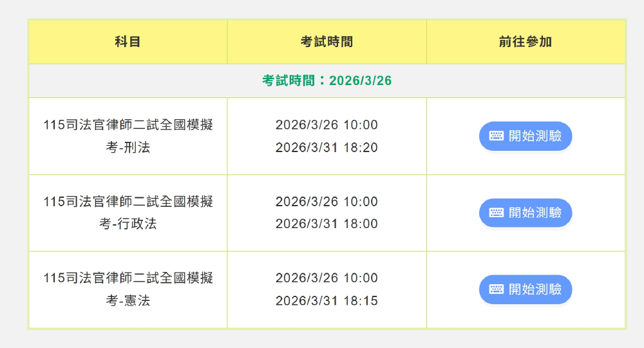Start the 刑法 mock exam via 開始測驗
Screen dimensions: 644x348
(x=526, y=136)
